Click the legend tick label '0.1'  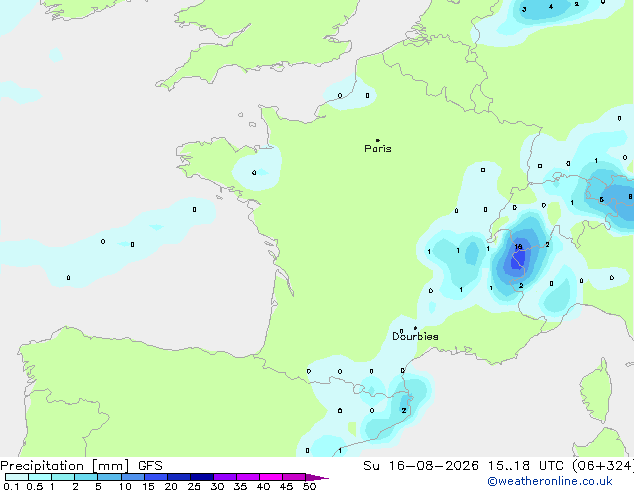11,486
